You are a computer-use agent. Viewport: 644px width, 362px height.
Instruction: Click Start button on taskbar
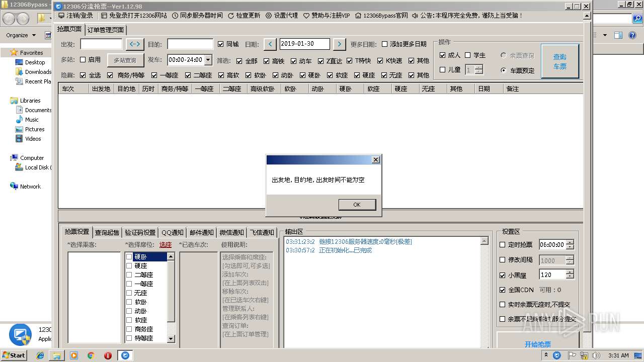pos(14,355)
